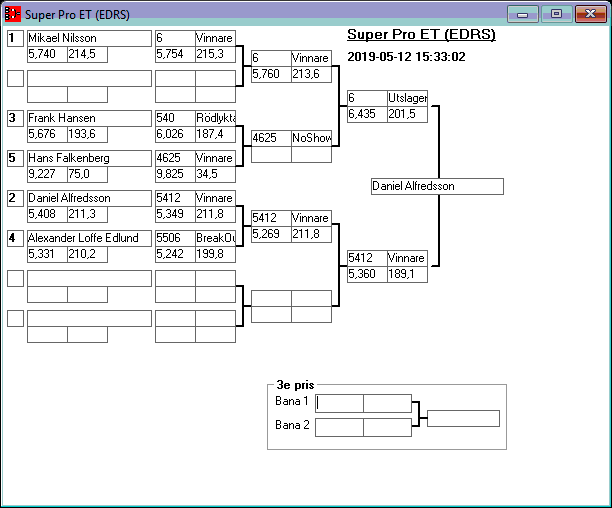The width and height of the screenshot is (612, 508).
Task: Close the Super Pro ET window
Action: 588,14
